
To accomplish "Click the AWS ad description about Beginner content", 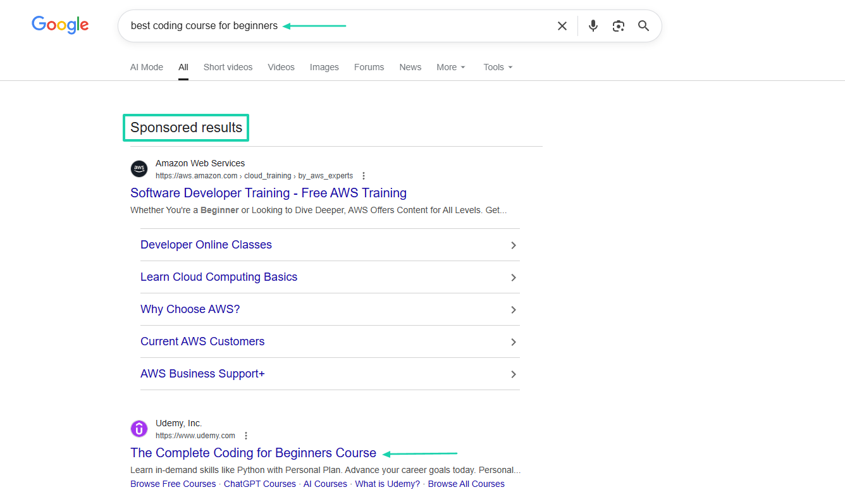I will tap(319, 210).
